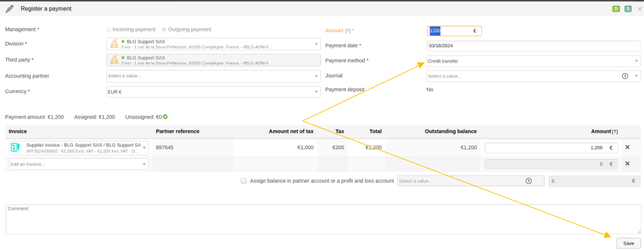Remove the supplier invoice row with X
This screenshot has width=644, height=250.
[627, 147]
